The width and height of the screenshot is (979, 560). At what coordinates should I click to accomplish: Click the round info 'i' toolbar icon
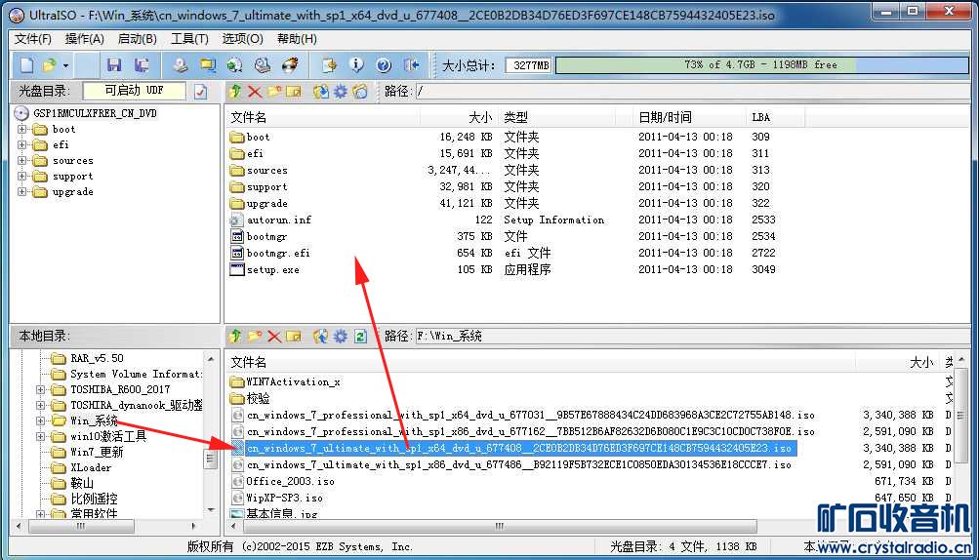point(356,65)
